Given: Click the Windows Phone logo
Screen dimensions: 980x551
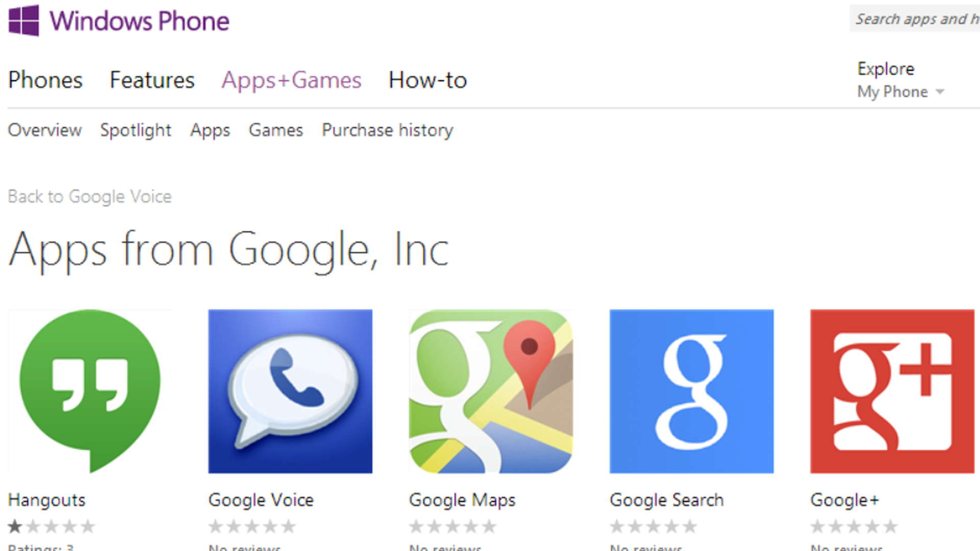Looking at the screenshot, I should point(20,20).
